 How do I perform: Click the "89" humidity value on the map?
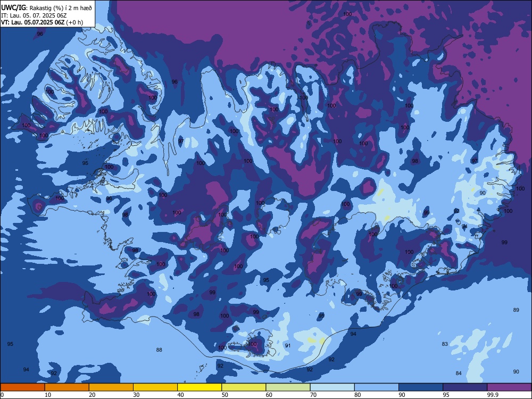click(x=516, y=310)
